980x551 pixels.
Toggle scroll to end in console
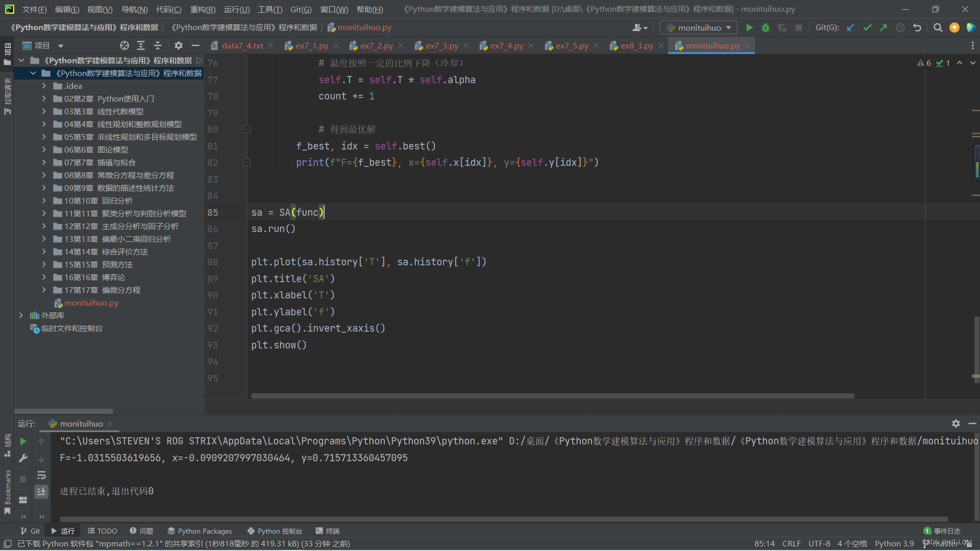click(x=41, y=491)
